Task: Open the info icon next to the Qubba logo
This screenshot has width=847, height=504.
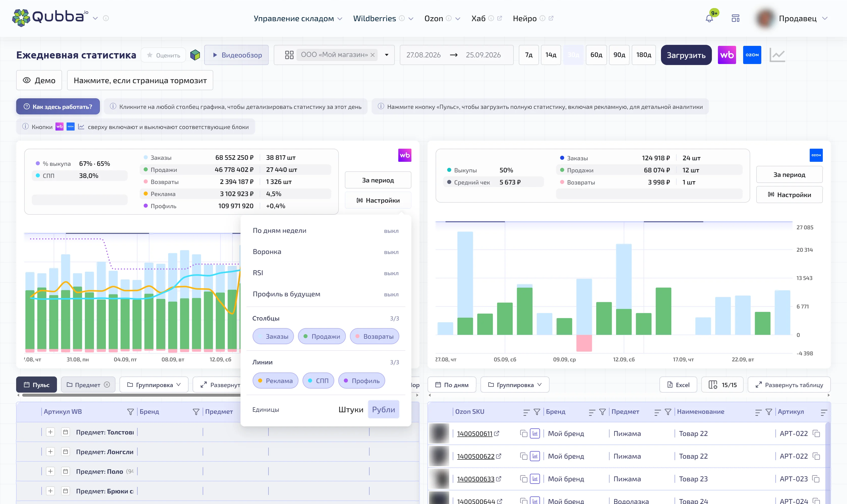Action: (x=106, y=18)
